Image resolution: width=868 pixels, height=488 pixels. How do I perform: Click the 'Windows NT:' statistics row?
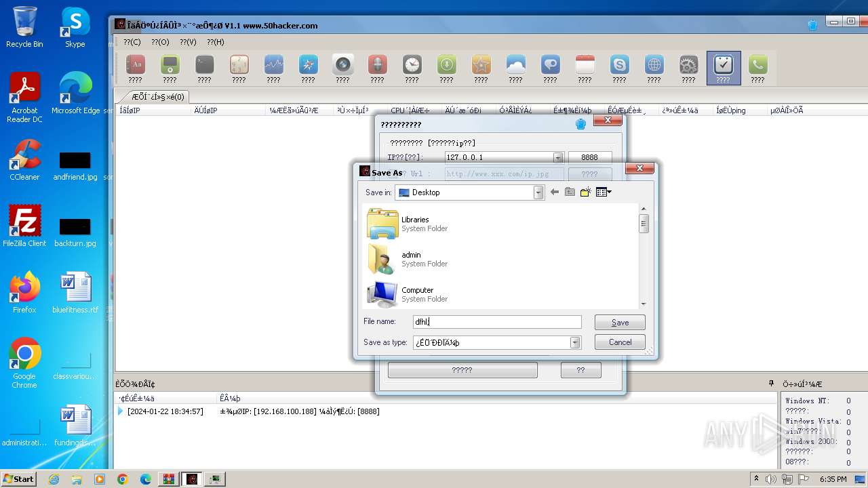tap(818, 401)
